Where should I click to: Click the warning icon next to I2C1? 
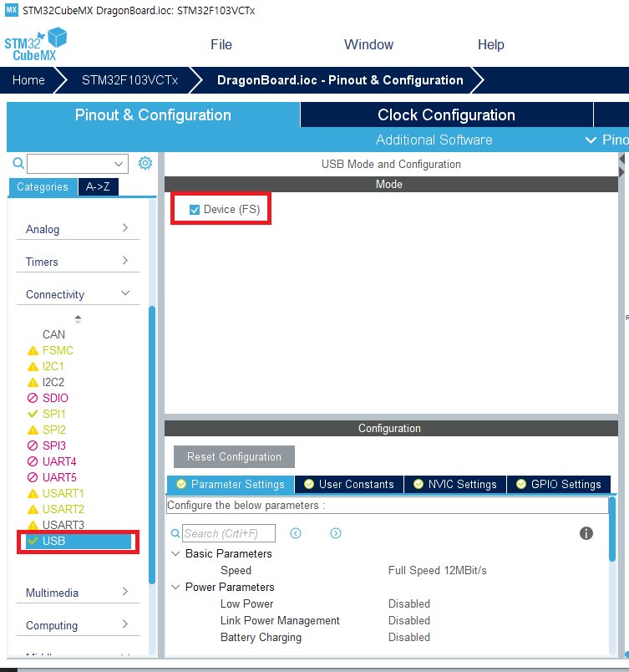coord(33,367)
